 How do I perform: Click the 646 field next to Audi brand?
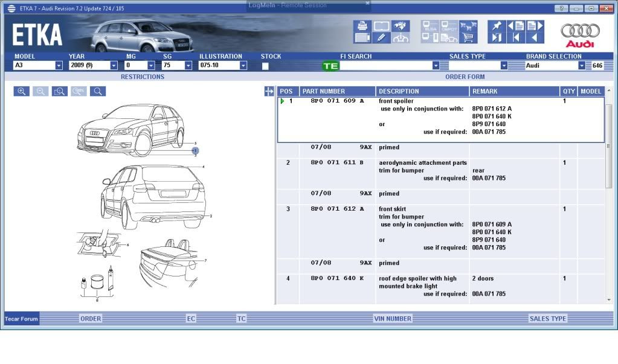click(x=597, y=65)
